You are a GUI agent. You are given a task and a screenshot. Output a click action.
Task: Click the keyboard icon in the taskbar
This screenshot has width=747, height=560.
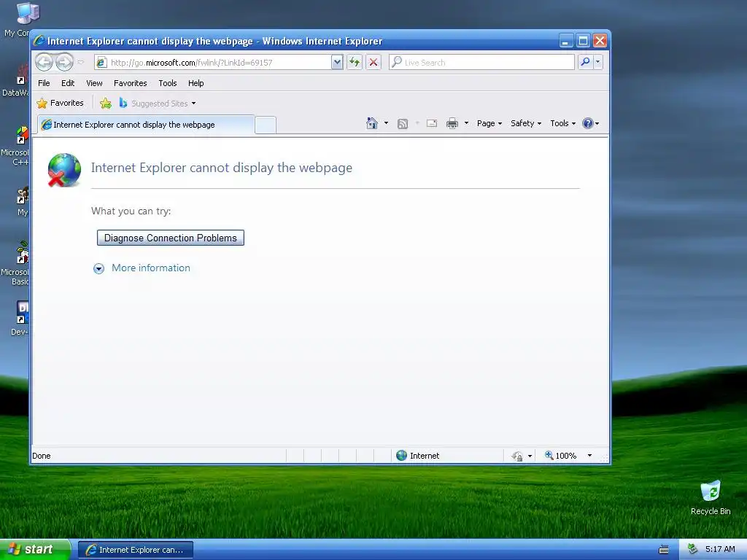664,550
